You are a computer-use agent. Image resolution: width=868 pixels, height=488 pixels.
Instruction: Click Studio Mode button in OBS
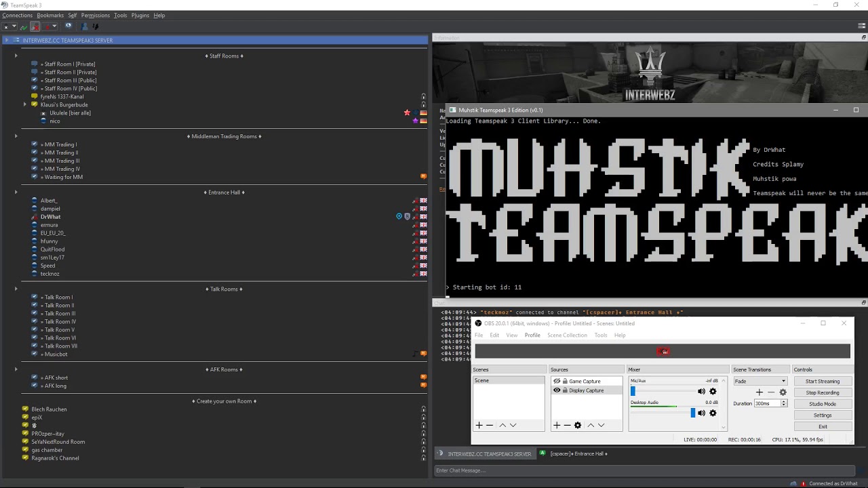tap(823, 404)
